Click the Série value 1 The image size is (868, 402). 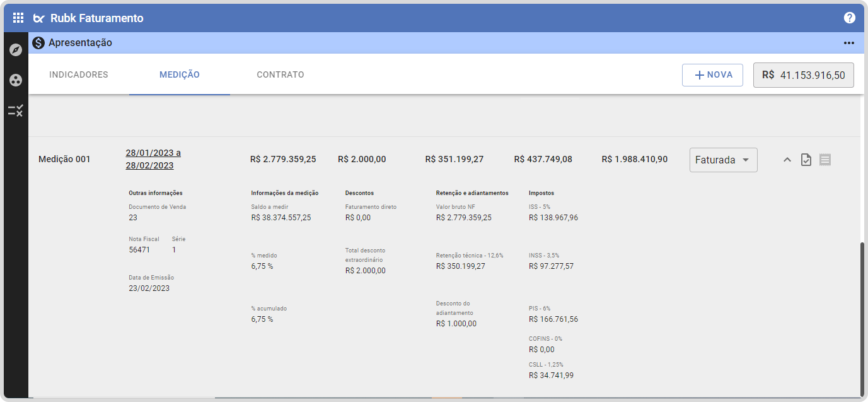click(x=174, y=250)
